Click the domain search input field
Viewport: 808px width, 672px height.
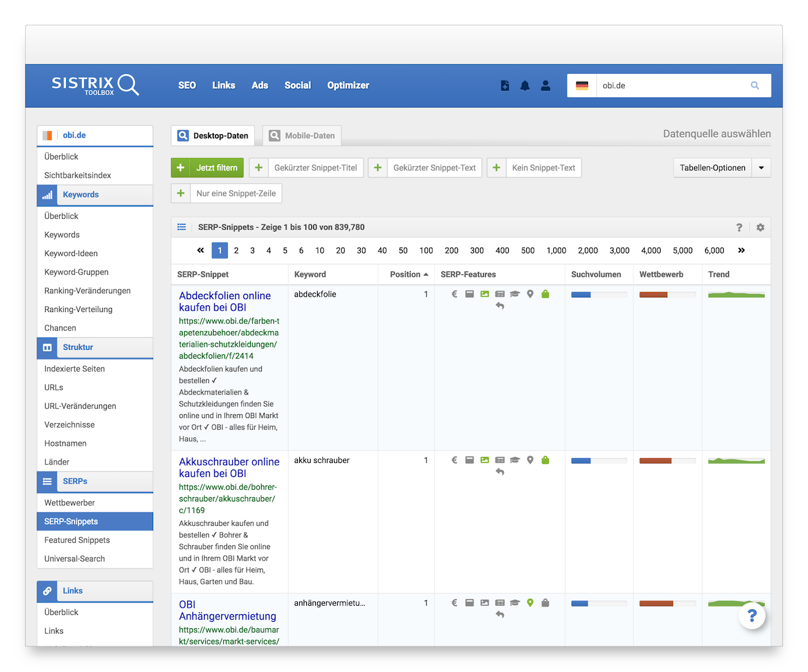(x=669, y=86)
